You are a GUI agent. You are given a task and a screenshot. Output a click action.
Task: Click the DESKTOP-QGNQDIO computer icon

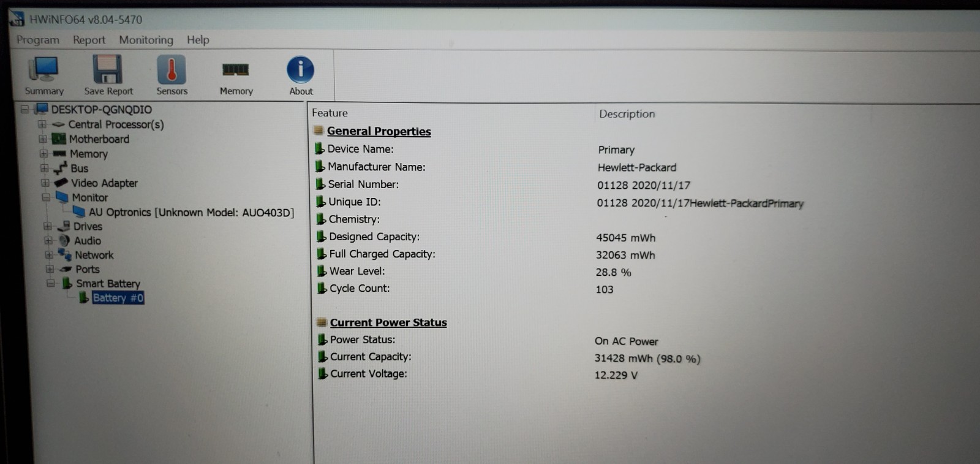(42, 109)
